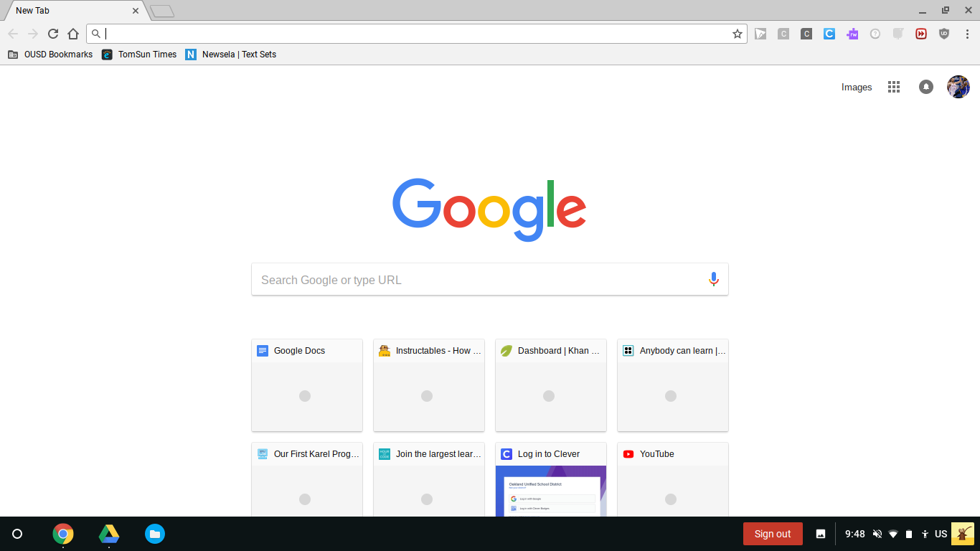Open the TomSun Times bookmark
This screenshot has width=980, height=551.
click(139, 55)
